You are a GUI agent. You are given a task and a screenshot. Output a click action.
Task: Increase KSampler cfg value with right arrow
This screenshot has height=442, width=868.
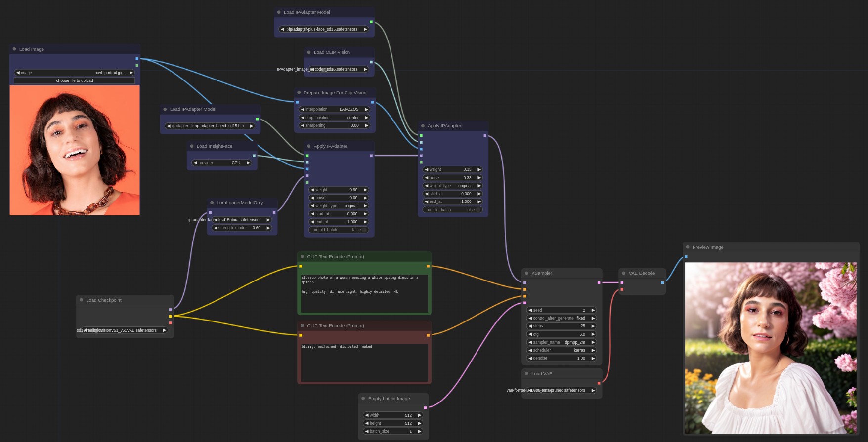(593, 334)
